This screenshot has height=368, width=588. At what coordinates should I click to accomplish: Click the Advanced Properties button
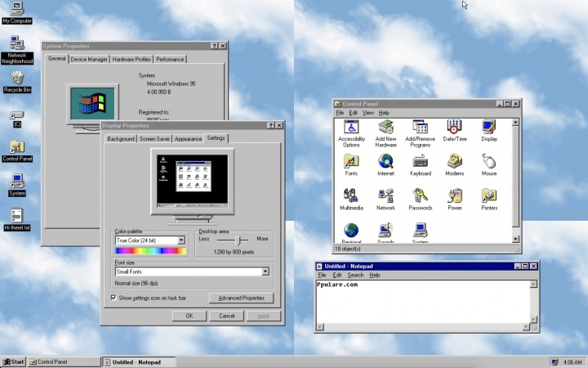[x=241, y=298]
